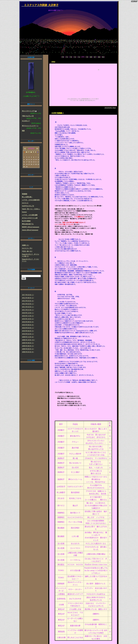This screenshot has width=138, height=644.
Task: Select category ひとりごと ( 76 )
Action: [27, 248]
